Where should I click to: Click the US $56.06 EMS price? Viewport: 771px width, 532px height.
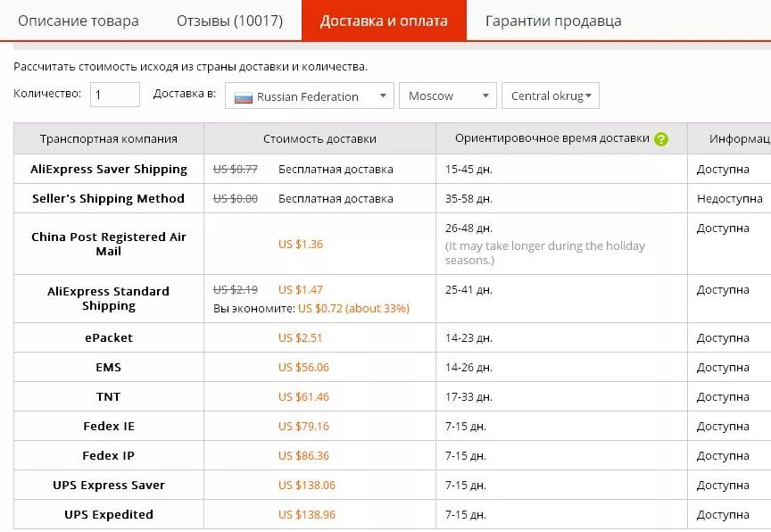[x=303, y=367]
